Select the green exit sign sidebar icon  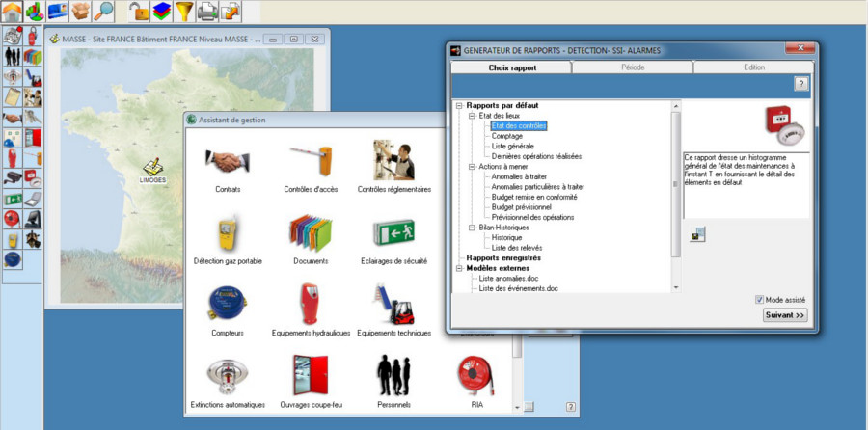point(13,199)
